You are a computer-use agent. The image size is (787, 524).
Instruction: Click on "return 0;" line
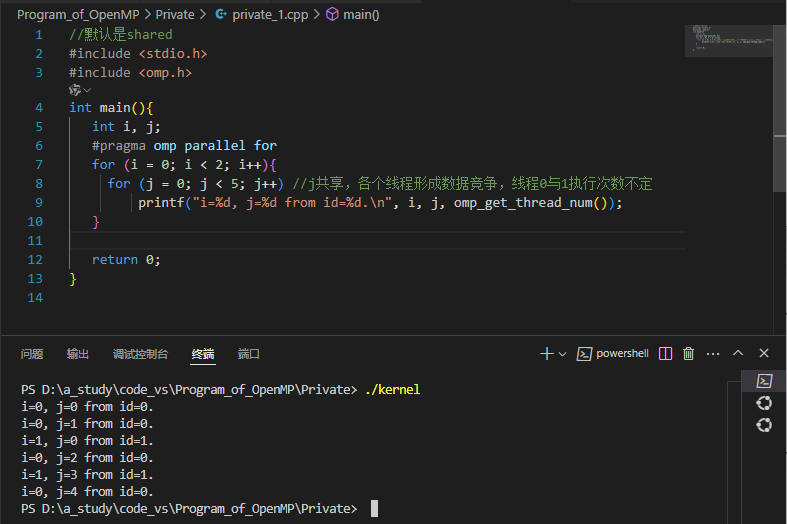click(x=126, y=260)
